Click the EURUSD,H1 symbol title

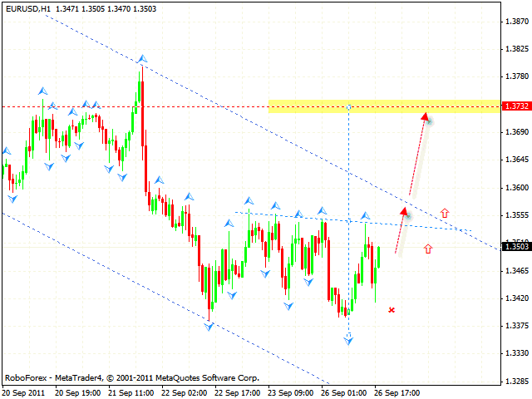(x=28, y=9)
